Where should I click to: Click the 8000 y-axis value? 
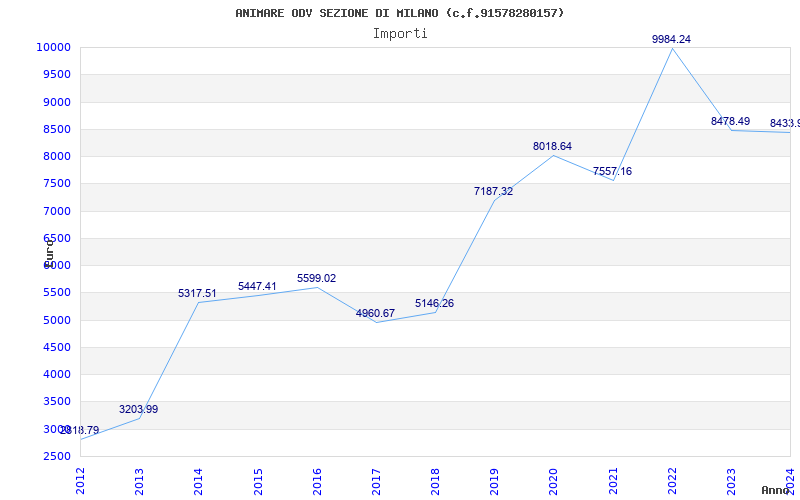pyautogui.click(x=56, y=156)
